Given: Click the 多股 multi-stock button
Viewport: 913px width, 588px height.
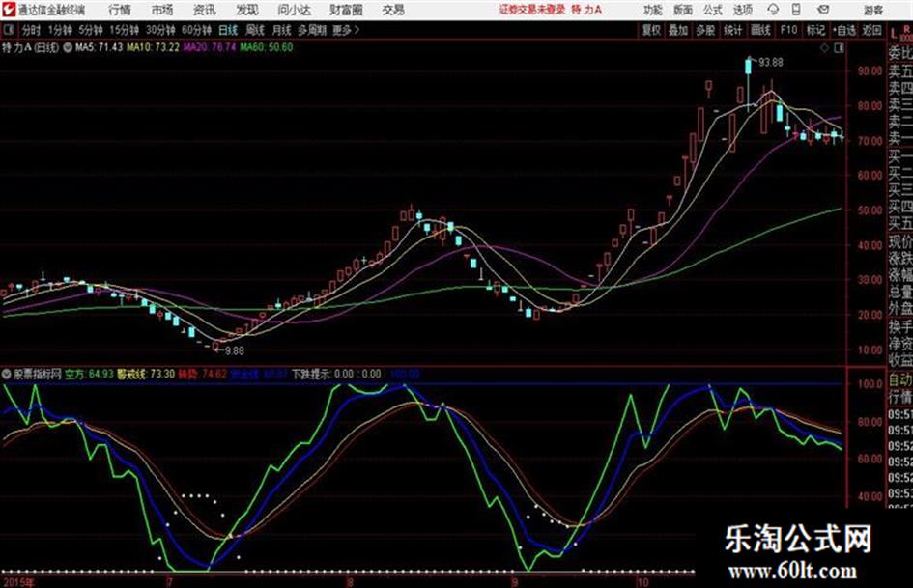Looking at the screenshot, I should pyautogui.click(x=705, y=30).
